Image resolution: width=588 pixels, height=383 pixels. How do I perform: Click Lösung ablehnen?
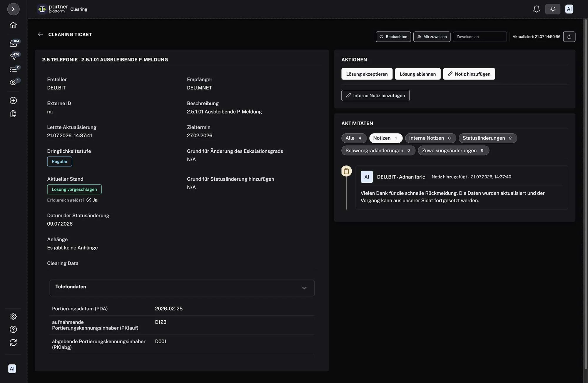[x=418, y=74]
